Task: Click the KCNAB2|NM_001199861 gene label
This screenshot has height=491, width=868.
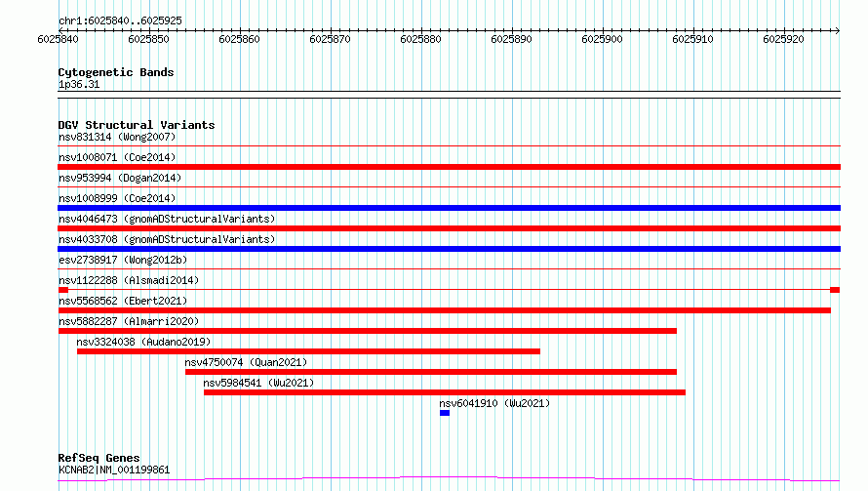Action: click(114, 470)
